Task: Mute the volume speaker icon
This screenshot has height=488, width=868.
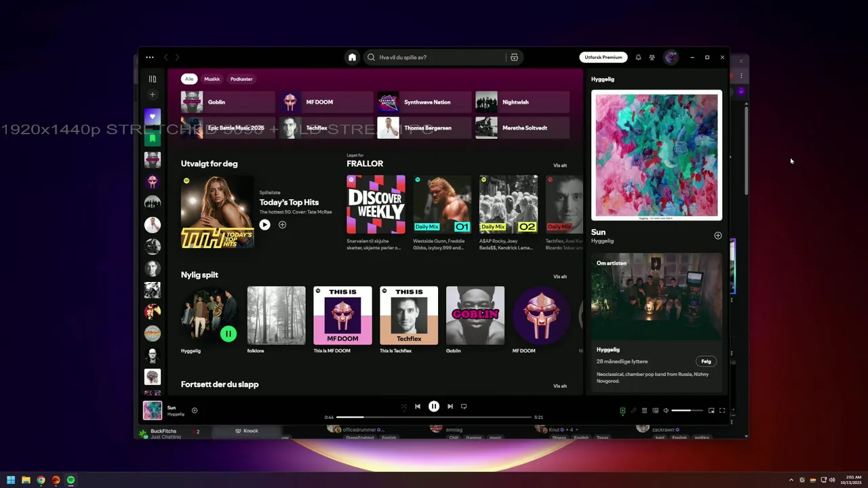Action: pyautogui.click(x=666, y=411)
